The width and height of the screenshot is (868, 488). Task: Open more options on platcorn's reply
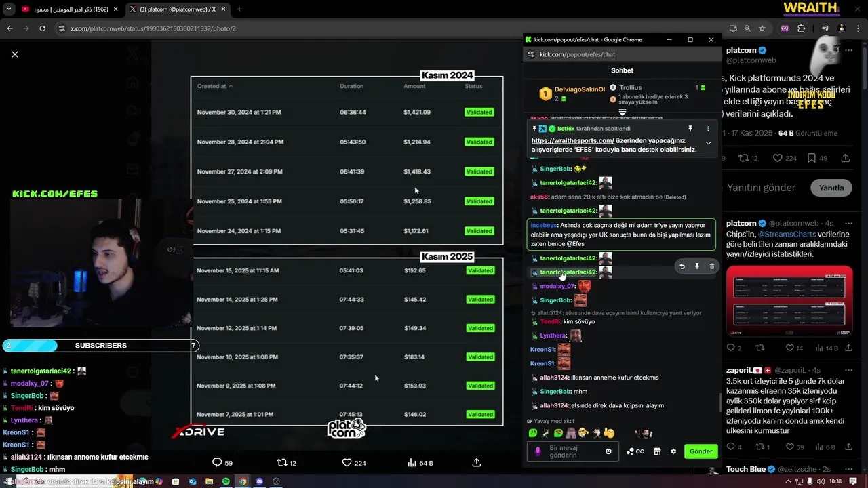tap(848, 224)
